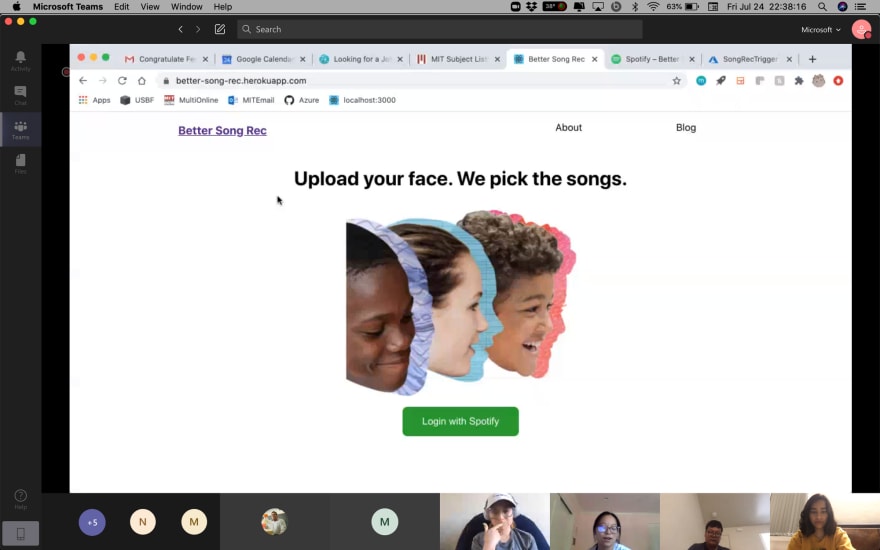
Task: Open the Teams profile avatar
Action: pyautogui.click(x=861, y=29)
